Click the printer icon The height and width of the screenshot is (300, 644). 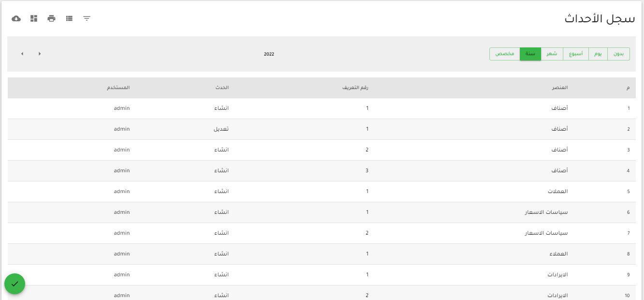[52, 18]
